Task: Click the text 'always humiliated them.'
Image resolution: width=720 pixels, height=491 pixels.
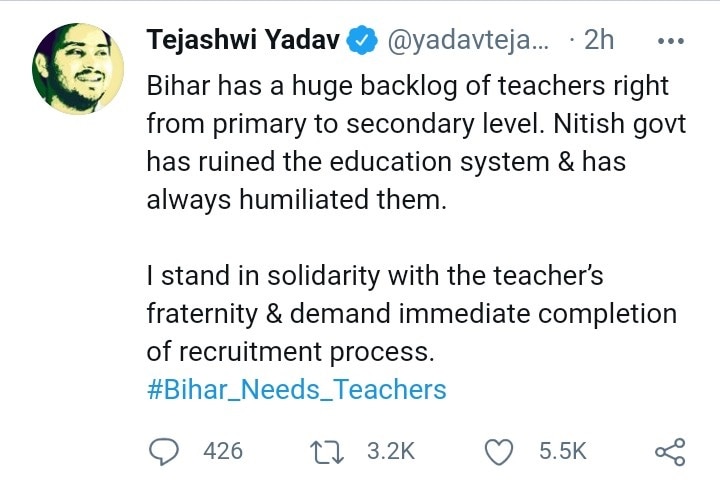Action: pos(297,200)
